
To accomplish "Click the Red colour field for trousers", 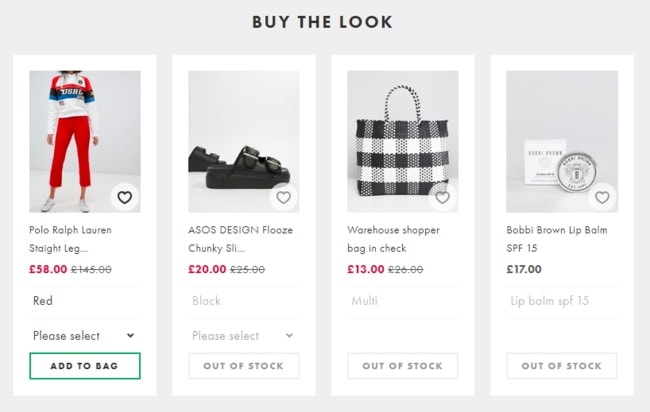I will 84,301.
